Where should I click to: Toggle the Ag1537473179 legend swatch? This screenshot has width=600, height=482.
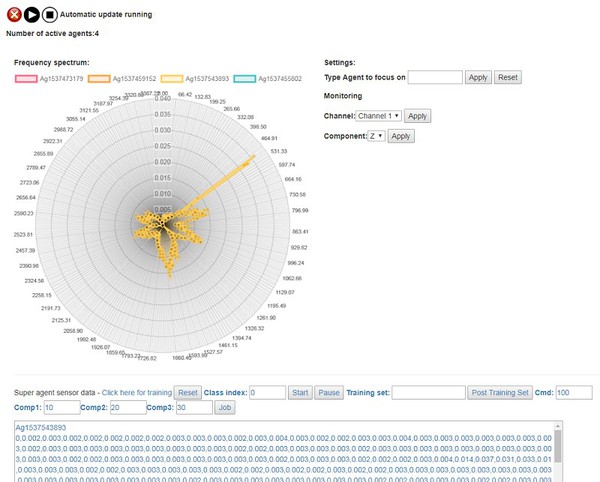[28, 78]
